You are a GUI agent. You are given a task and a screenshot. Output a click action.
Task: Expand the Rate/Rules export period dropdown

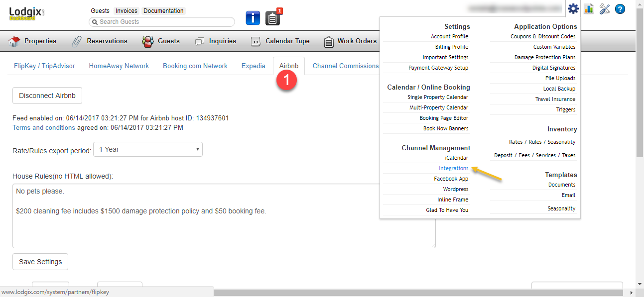[x=148, y=149]
